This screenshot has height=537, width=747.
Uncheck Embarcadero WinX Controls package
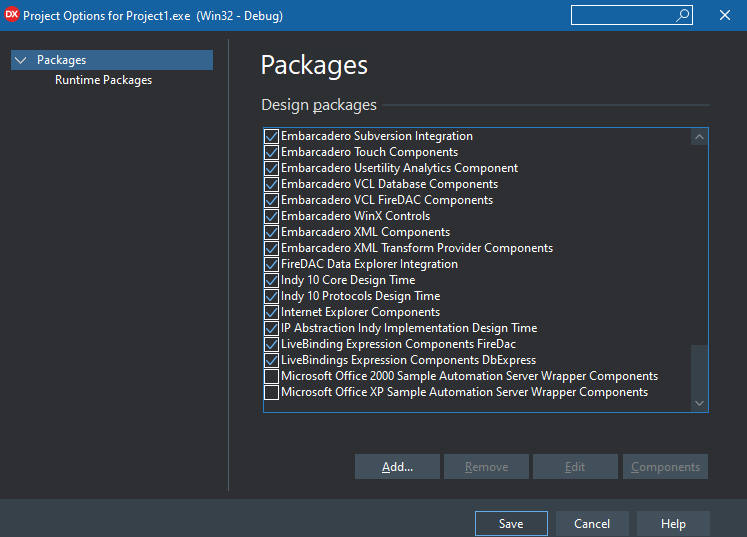coord(272,216)
